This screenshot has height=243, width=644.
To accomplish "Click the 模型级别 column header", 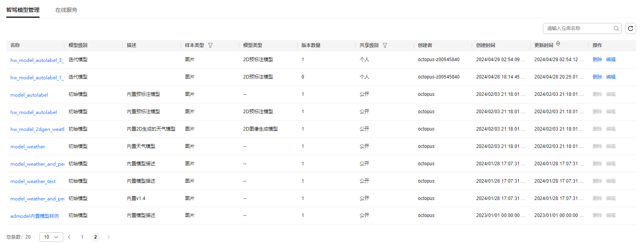I will point(78,45).
